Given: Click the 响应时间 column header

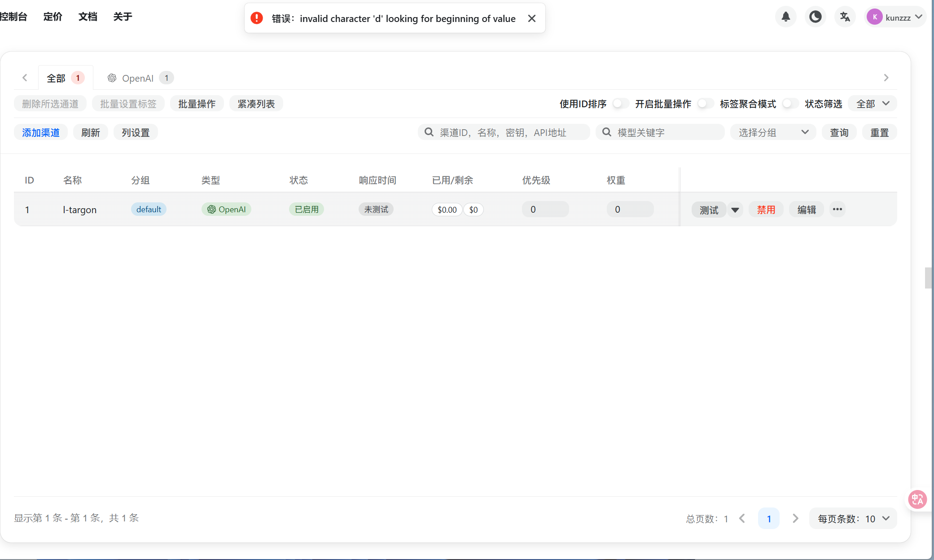Looking at the screenshot, I should pos(377,180).
